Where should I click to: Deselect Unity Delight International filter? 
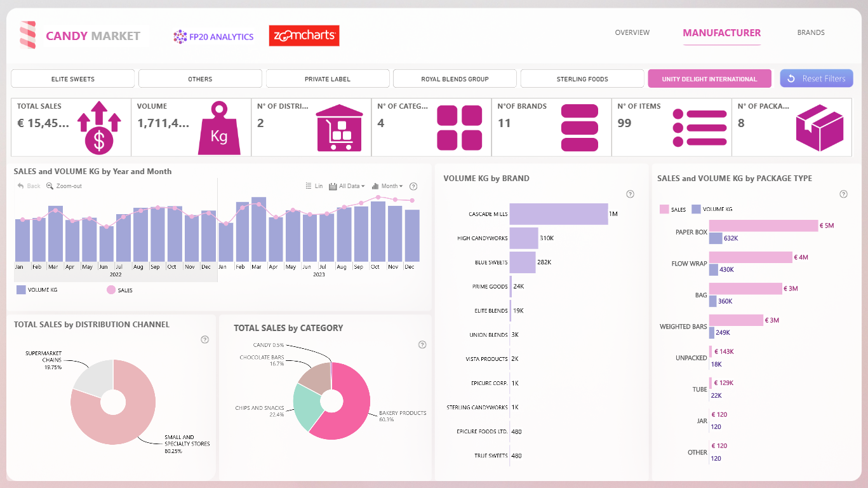[709, 79]
